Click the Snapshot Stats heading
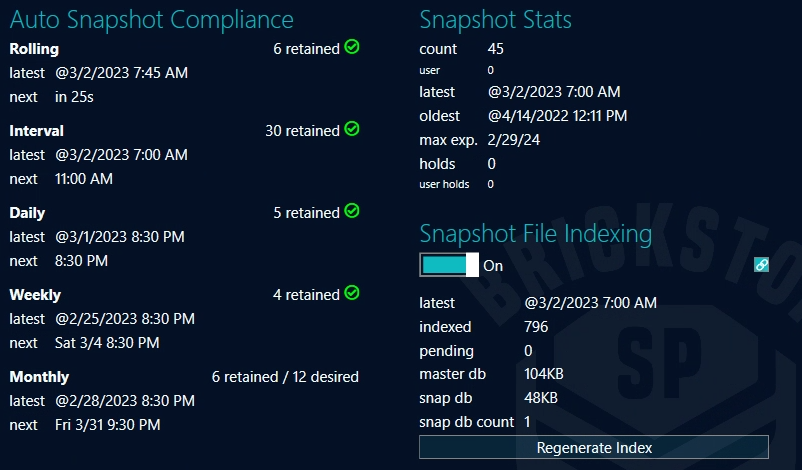802x470 pixels. click(x=495, y=19)
